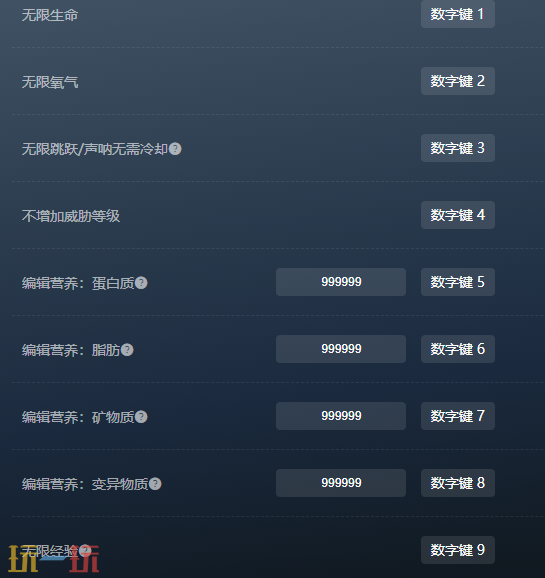
Task: Click the 数字键 9 hotkey button
Action: click(458, 550)
